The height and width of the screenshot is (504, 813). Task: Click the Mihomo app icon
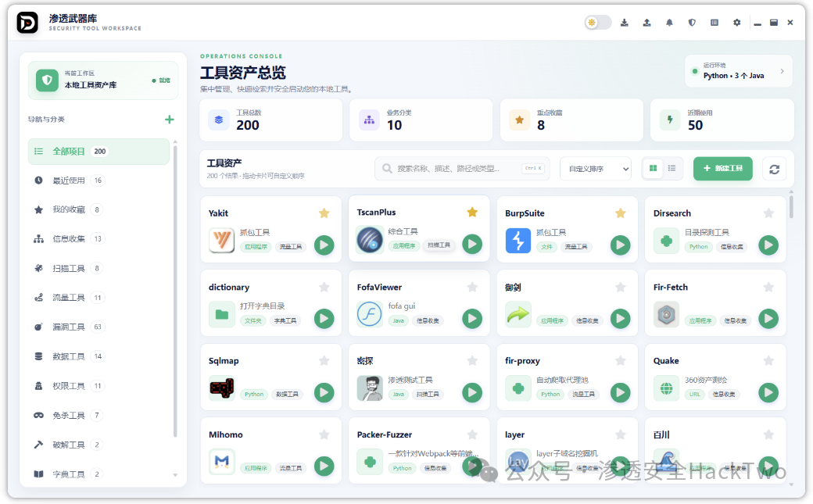(x=222, y=462)
